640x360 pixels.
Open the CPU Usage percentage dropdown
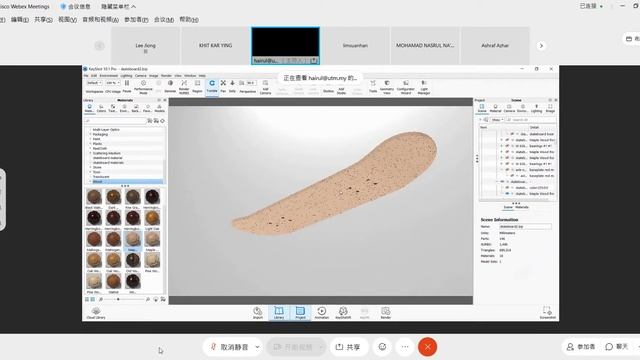point(112,83)
